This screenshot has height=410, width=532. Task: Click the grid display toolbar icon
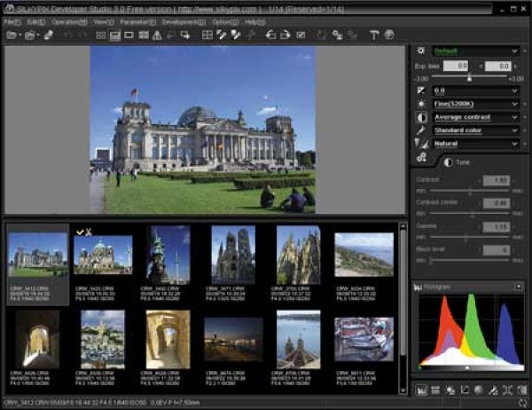pos(208,35)
